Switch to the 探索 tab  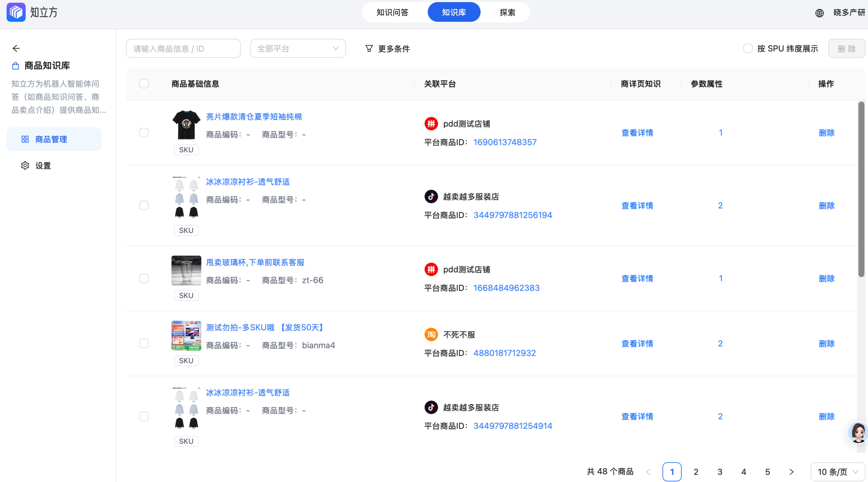pyautogui.click(x=507, y=12)
